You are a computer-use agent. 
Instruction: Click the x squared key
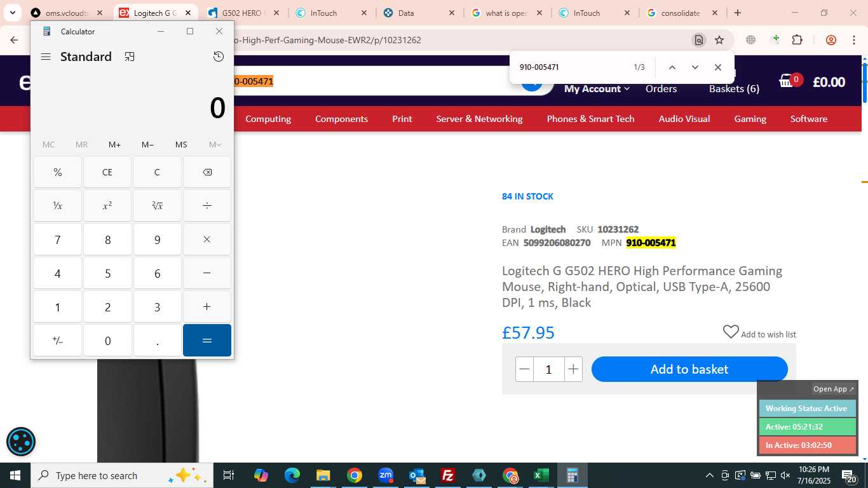[107, 206]
